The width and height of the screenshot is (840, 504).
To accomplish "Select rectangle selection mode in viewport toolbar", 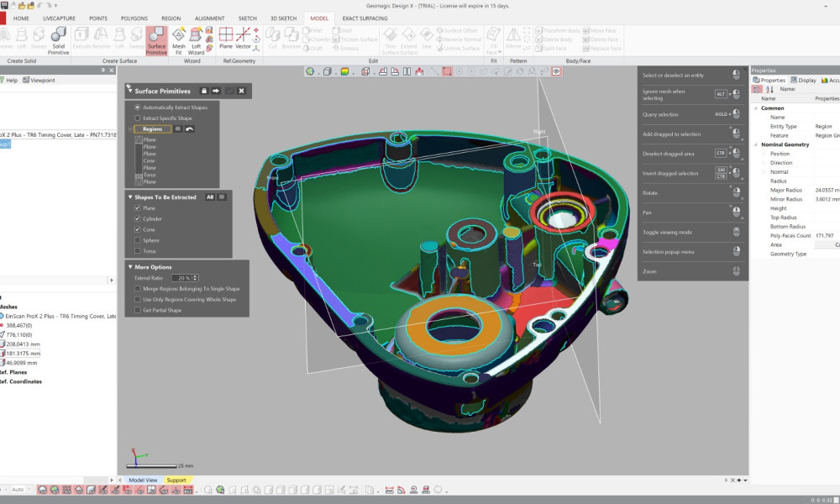I will point(447,71).
